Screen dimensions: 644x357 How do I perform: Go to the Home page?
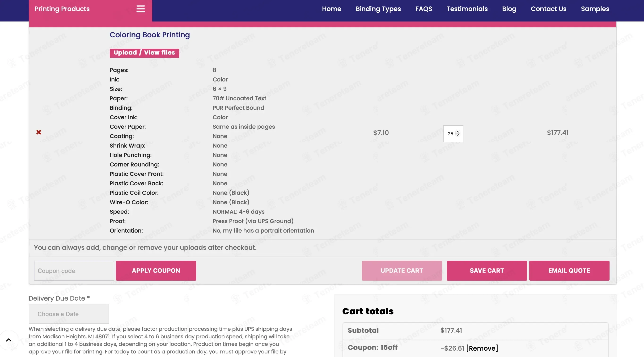click(x=331, y=9)
